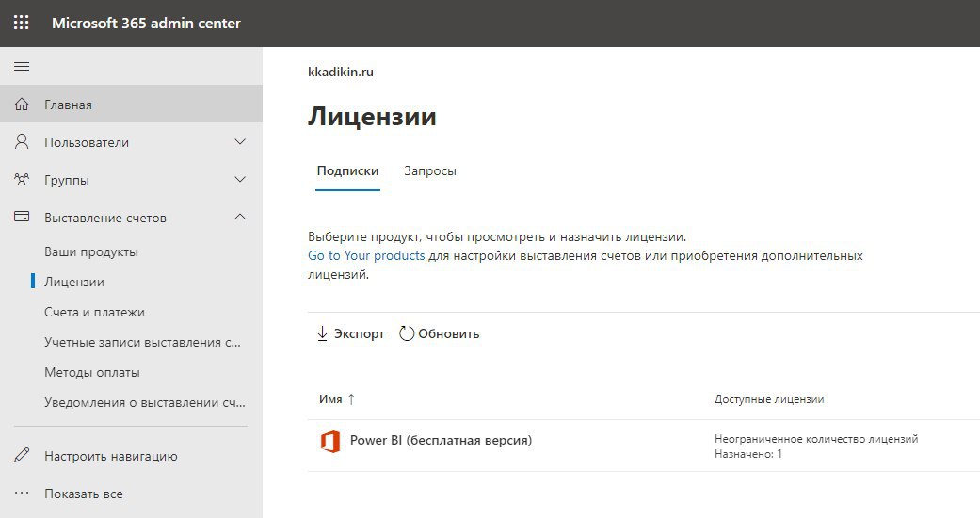Viewport: 980px width, 518px height.
Task: Click the kkadikin.ru domain text
Action: [x=341, y=72]
